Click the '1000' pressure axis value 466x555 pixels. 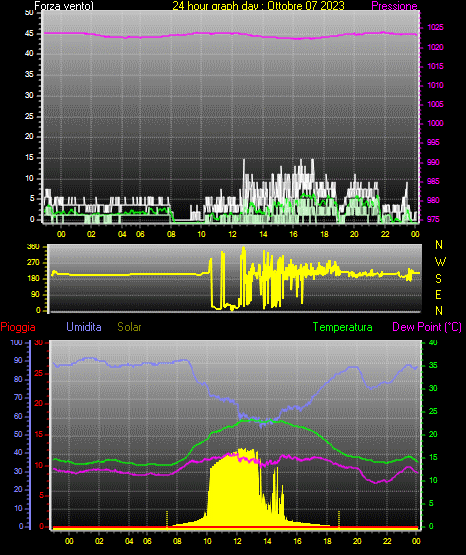435,123
